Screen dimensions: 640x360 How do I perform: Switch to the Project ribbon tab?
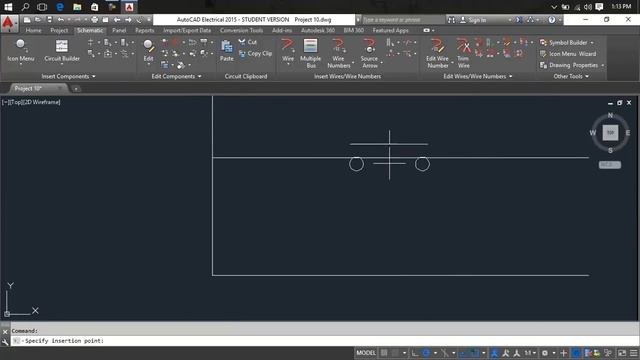pos(59,30)
